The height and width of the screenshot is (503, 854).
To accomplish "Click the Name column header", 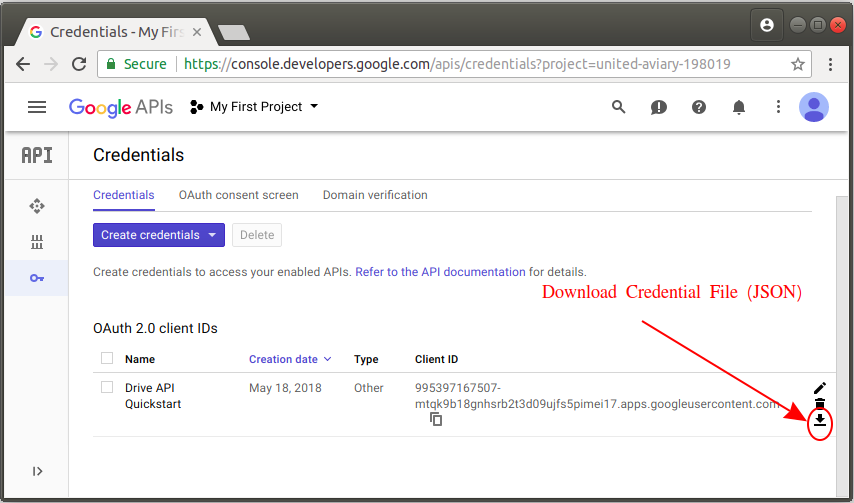I will (139, 359).
